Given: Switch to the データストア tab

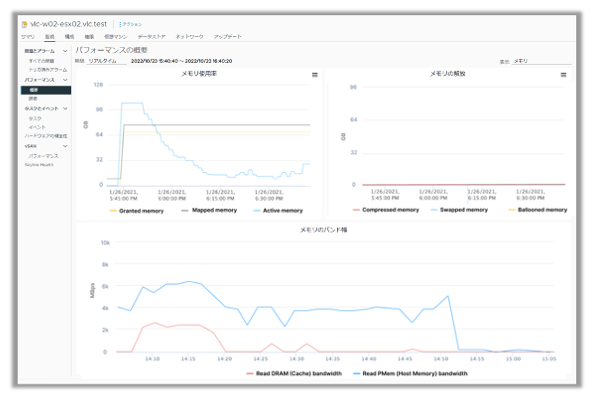Looking at the screenshot, I should pyautogui.click(x=151, y=36).
